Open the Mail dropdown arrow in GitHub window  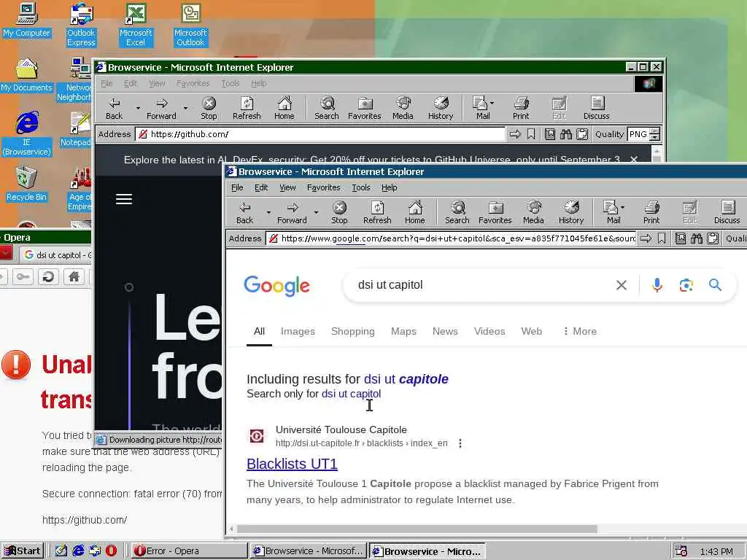click(x=492, y=103)
